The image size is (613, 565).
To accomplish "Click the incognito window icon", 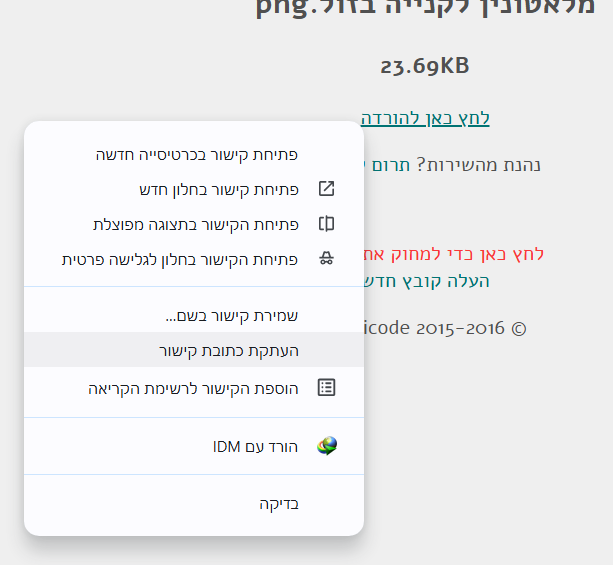I will (326, 259).
